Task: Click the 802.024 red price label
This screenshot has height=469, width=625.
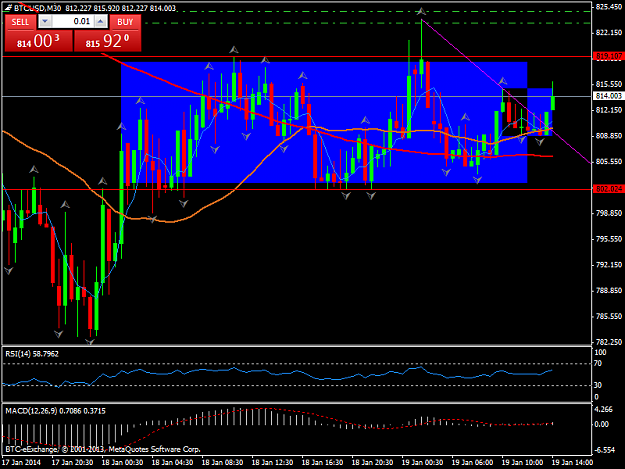Action: [x=608, y=189]
